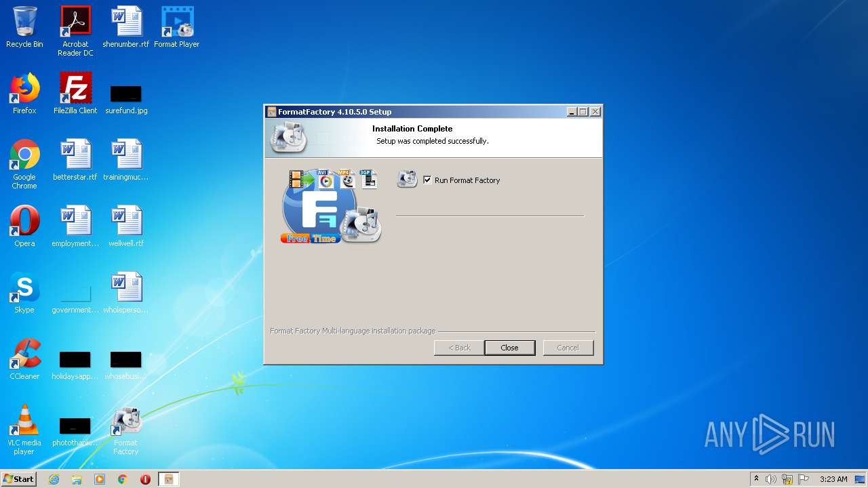Open CCleaner desktop shortcut
This screenshot has width=868, height=488.
click(24, 359)
